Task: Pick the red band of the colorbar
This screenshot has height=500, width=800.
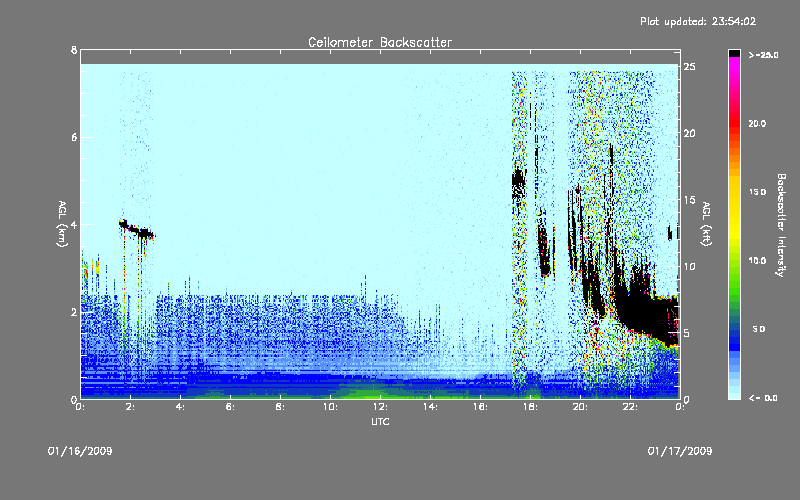Action: pos(734,122)
